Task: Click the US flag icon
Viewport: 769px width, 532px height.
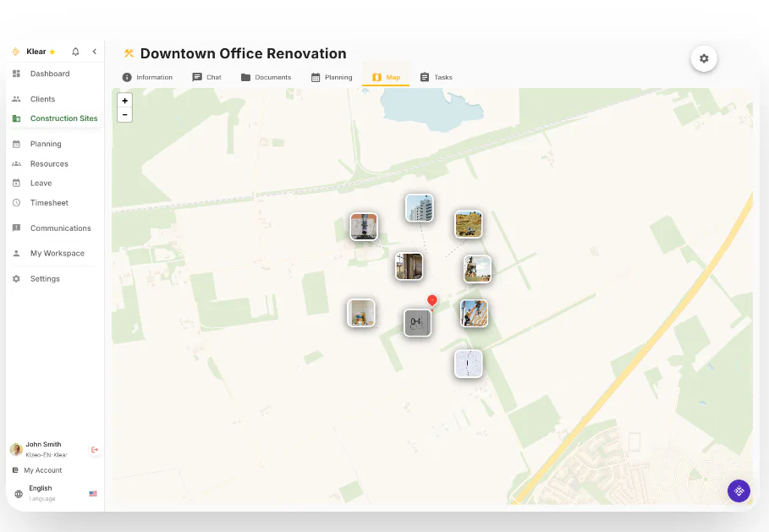Action: click(93, 494)
